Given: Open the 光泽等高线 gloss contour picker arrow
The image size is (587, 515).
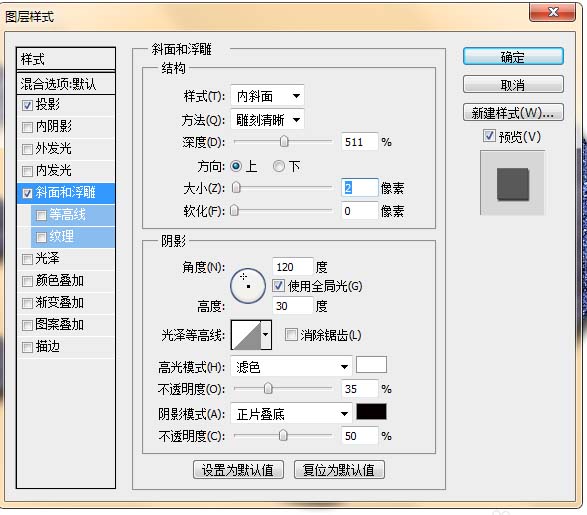Looking at the screenshot, I should pos(266,335).
